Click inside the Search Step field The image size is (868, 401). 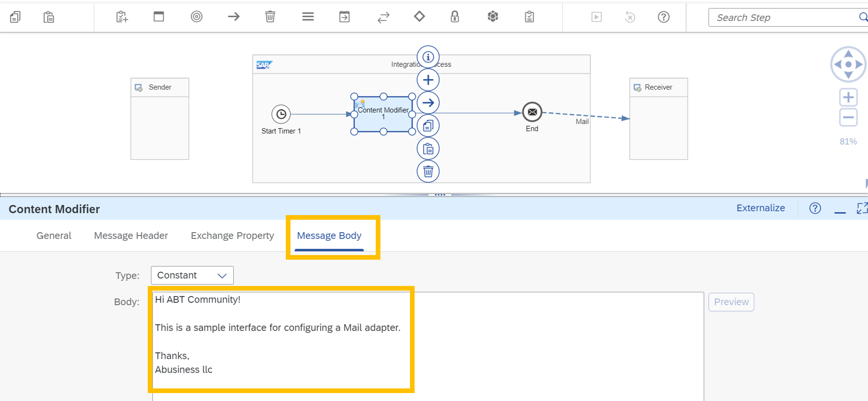click(x=775, y=17)
